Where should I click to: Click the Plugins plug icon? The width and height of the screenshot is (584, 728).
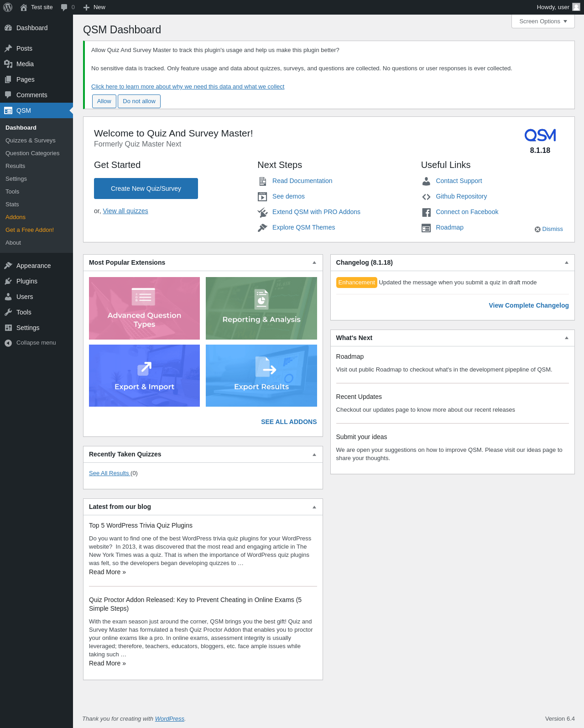pyautogui.click(x=8, y=281)
